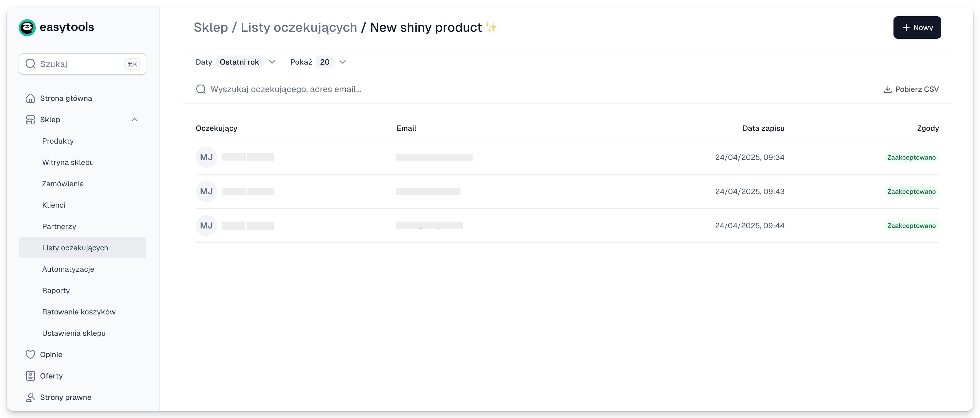Viewport: 980px width, 418px height.
Task: Click the magnifier icon in Szukaj box
Action: tap(30, 64)
